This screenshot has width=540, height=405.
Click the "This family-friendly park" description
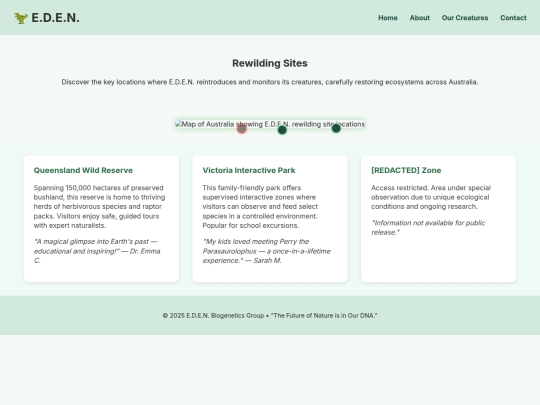260,207
